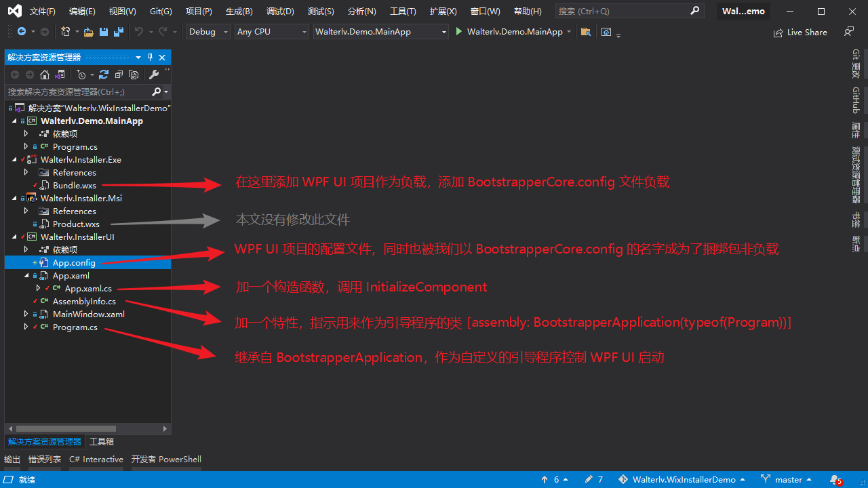The width and height of the screenshot is (868, 488).
Task: Click the sync/refresh icon in Solution Explorer
Action: (104, 75)
